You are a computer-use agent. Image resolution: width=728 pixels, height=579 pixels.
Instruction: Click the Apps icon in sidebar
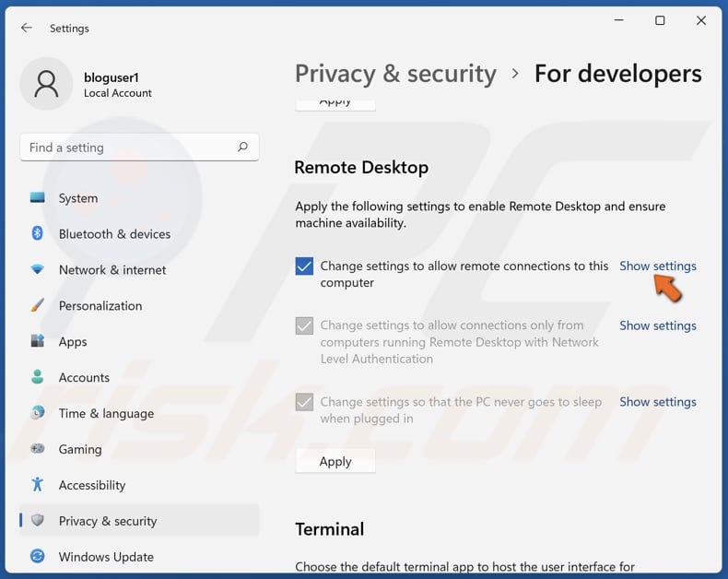pyautogui.click(x=38, y=342)
